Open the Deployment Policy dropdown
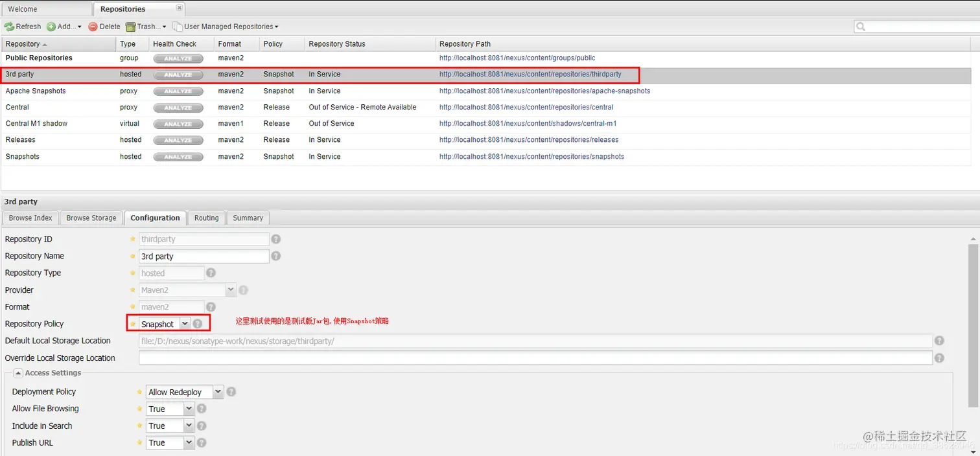980x456 pixels. click(x=218, y=392)
